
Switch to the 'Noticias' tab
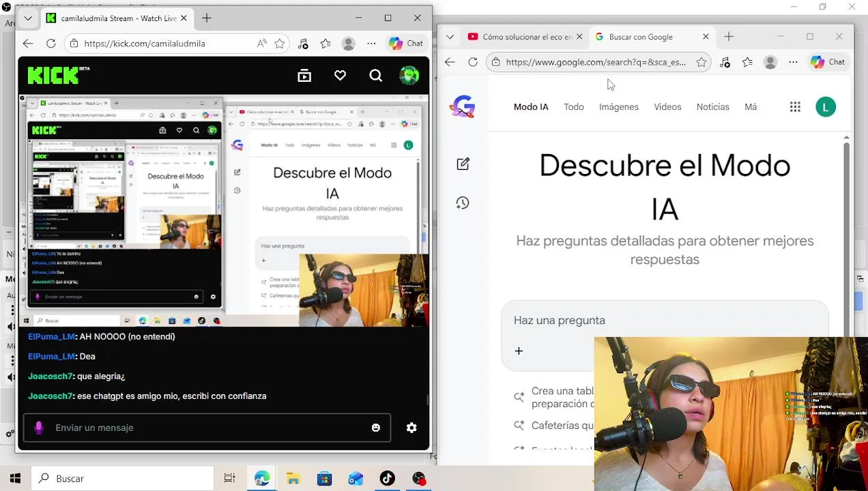tap(712, 107)
